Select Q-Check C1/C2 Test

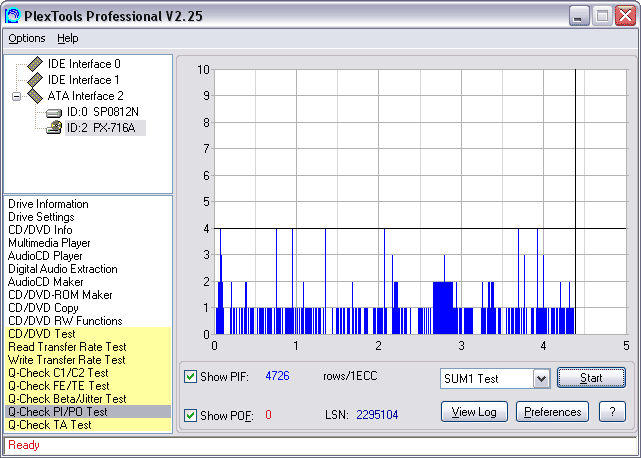click(88, 373)
